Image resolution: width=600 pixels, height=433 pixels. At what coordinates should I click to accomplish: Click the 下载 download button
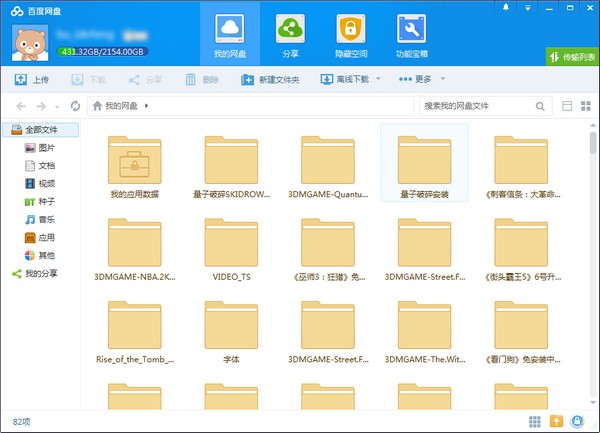point(88,80)
